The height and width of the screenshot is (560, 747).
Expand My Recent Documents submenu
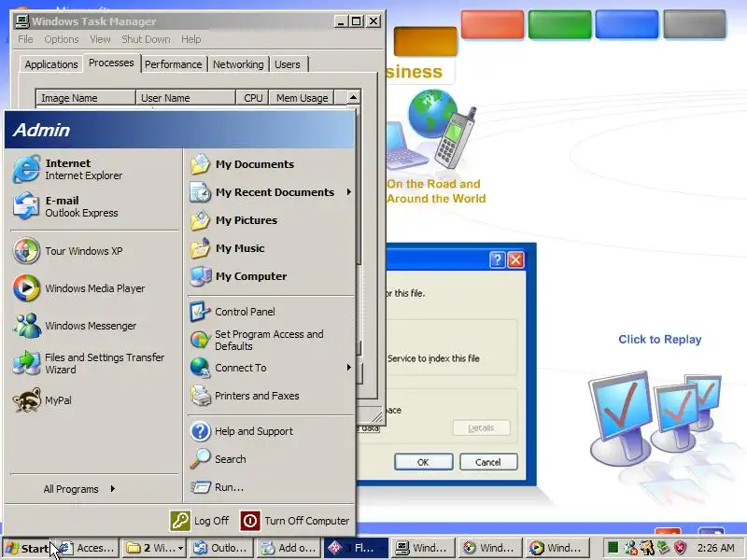click(x=349, y=192)
